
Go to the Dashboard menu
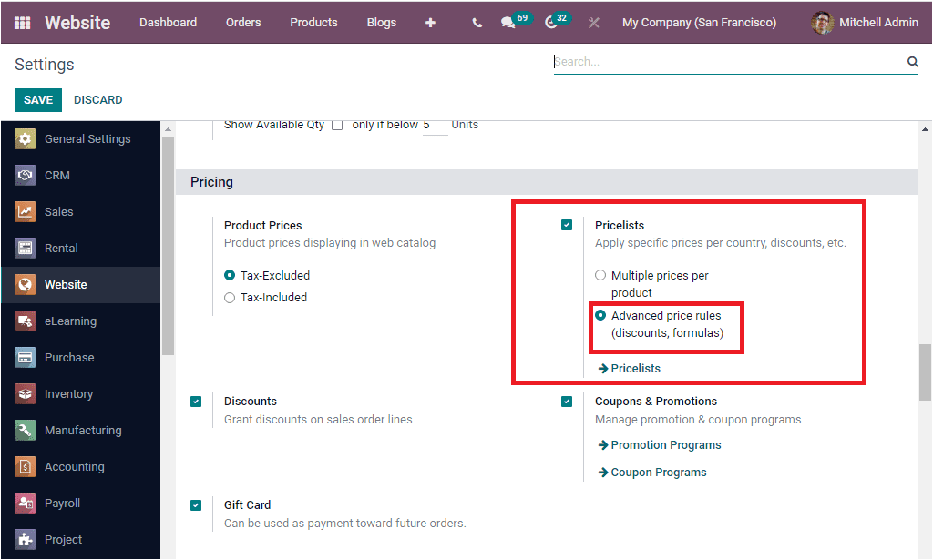(x=168, y=23)
